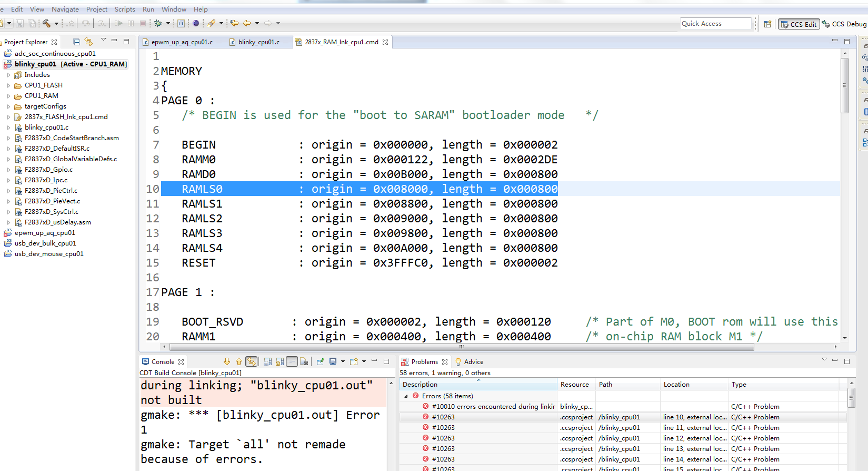Switch to CCS Edit perspective
This screenshot has height=471, width=868.
tap(799, 24)
